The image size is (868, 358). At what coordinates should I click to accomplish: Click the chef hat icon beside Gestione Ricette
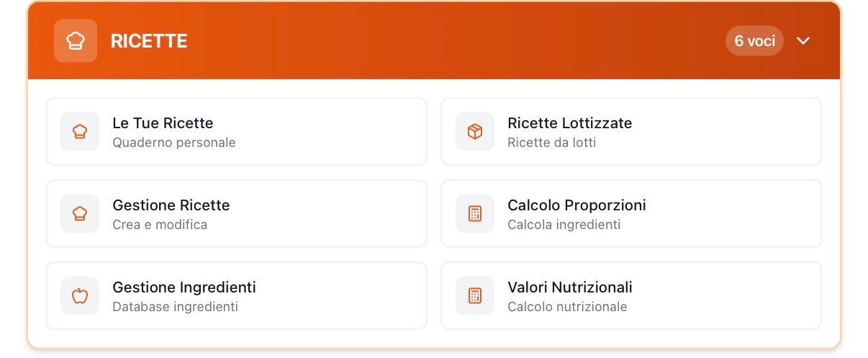tap(80, 214)
